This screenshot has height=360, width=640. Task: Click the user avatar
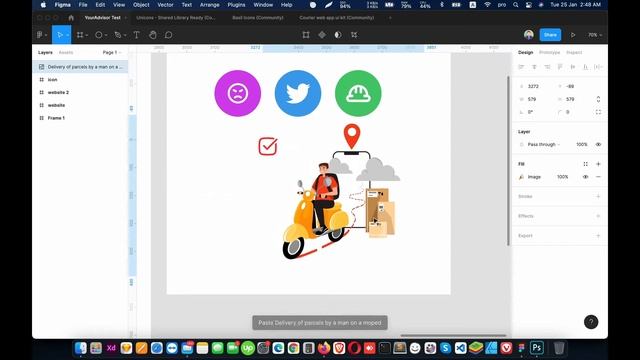point(529,35)
